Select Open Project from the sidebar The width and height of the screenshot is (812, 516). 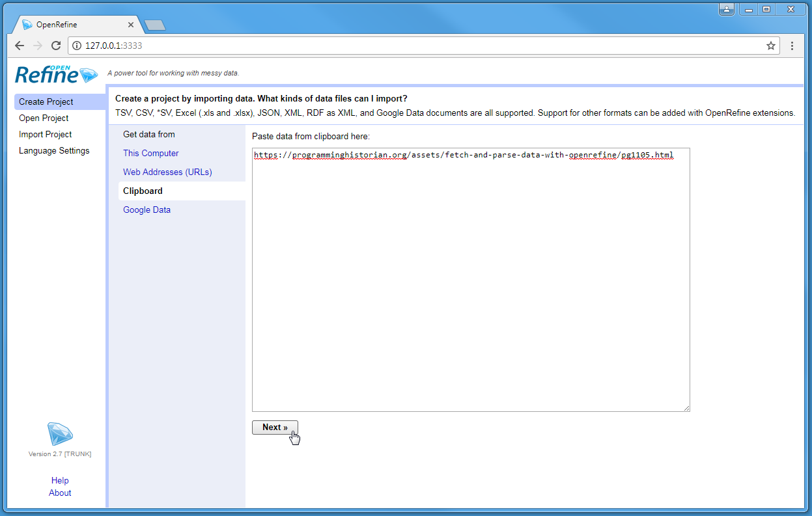[x=43, y=118]
